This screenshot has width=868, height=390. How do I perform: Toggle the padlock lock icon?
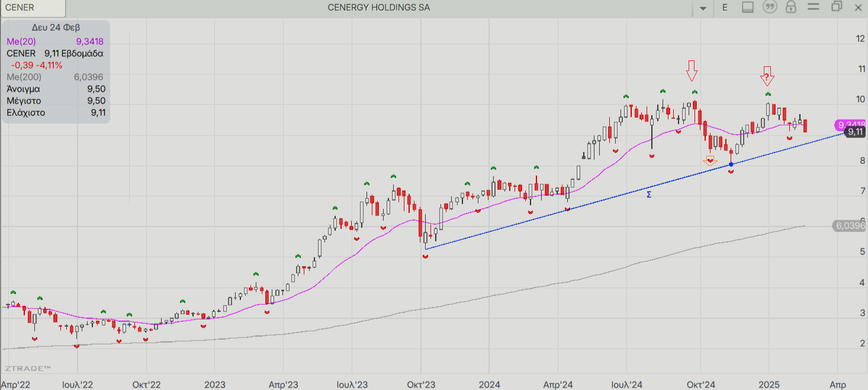791,7
